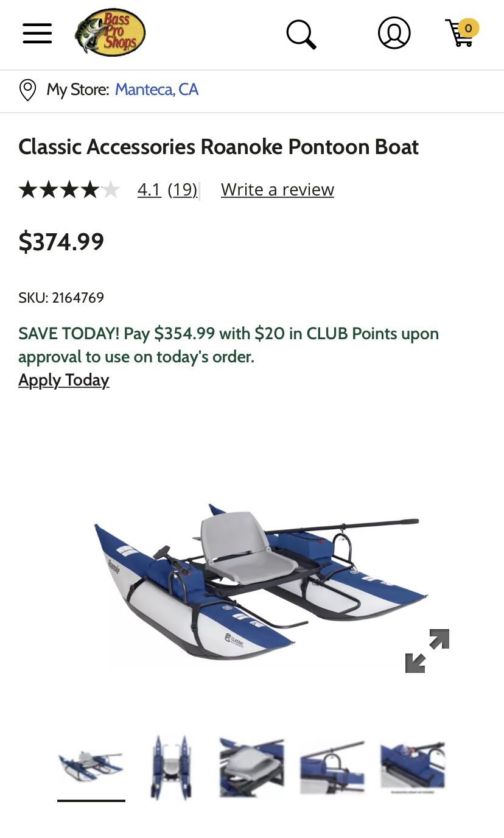Expand the product image to fullscreen
The image size is (504, 838).
pyautogui.click(x=425, y=651)
